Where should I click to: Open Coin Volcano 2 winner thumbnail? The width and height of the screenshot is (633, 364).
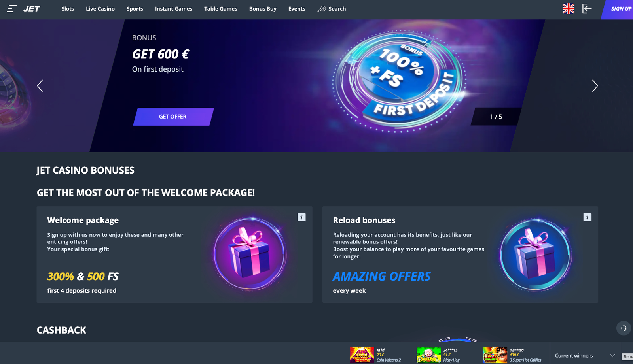[x=362, y=355]
